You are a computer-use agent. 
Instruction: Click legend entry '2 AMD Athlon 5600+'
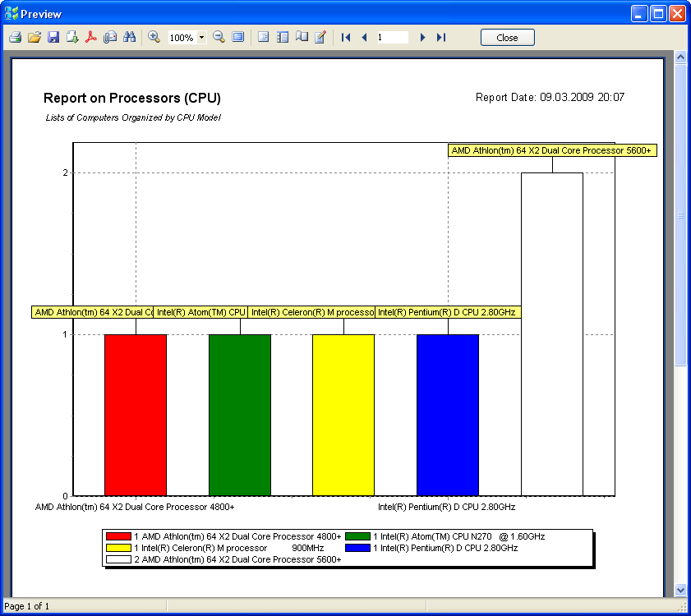click(x=237, y=559)
